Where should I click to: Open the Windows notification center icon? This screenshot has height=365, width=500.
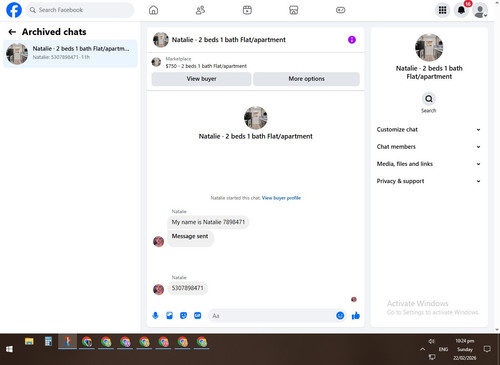click(x=487, y=349)
